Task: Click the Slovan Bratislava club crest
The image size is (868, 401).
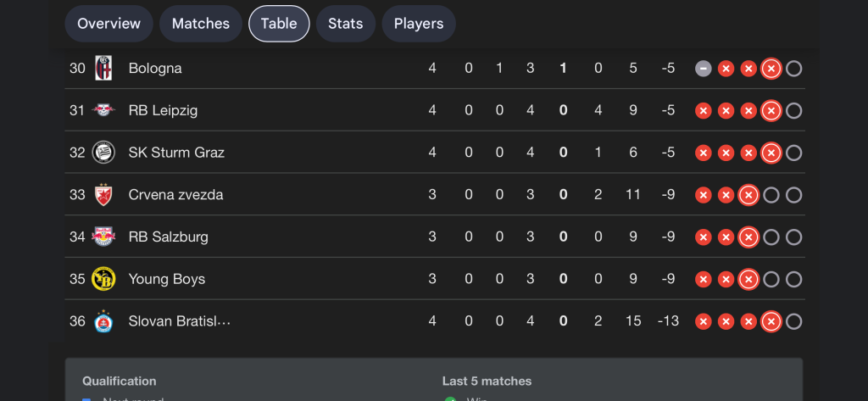Action: (x=103, y=321)
